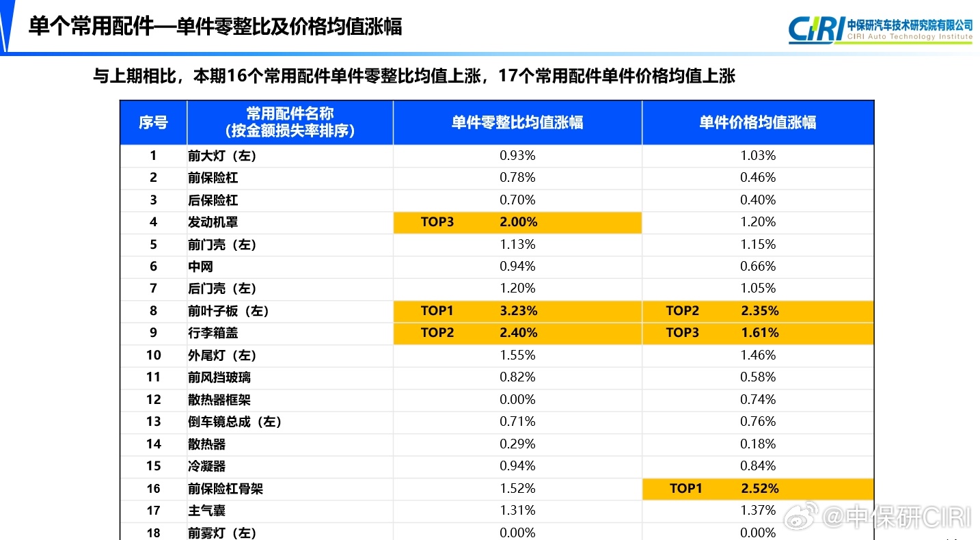The width and height of the screenshot is (980, 540).
Task: Click the 1.05% price value for 后门壳（左）
Action: [x=758, y=288]
